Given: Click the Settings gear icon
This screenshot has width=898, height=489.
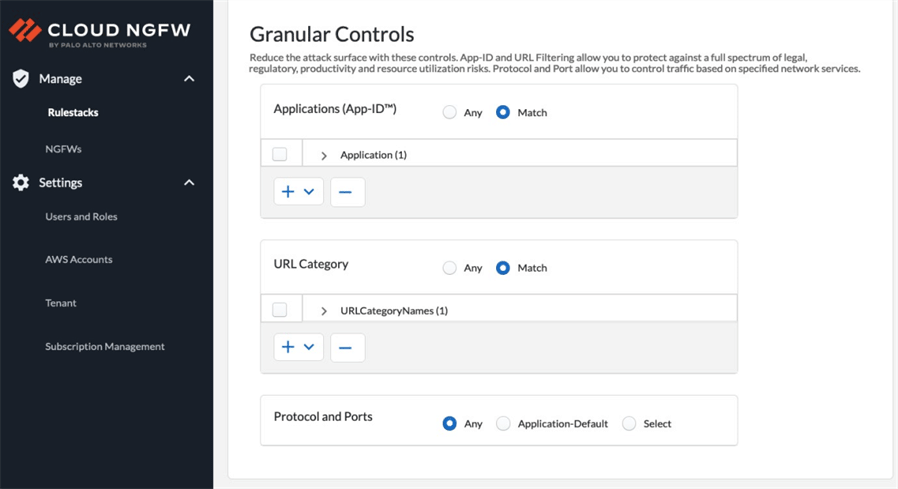Looking at the screenshot, I should [x=21, y=183].
